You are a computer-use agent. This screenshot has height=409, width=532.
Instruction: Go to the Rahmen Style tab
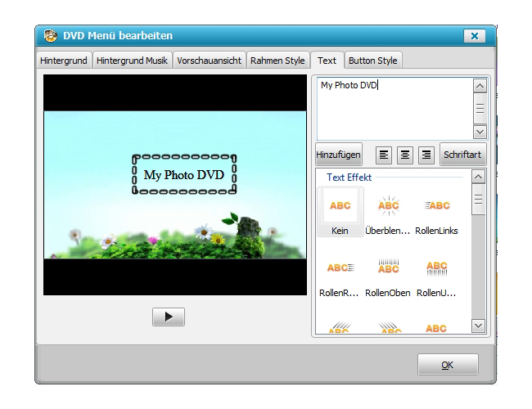coord(277,61)
